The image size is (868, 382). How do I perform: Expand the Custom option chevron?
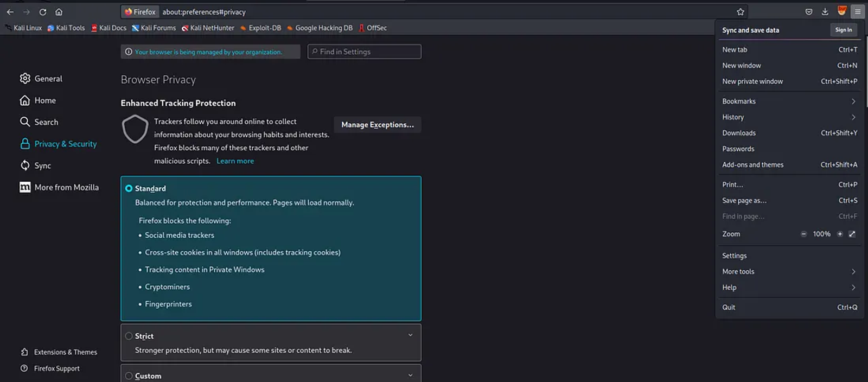coord(410,375)
